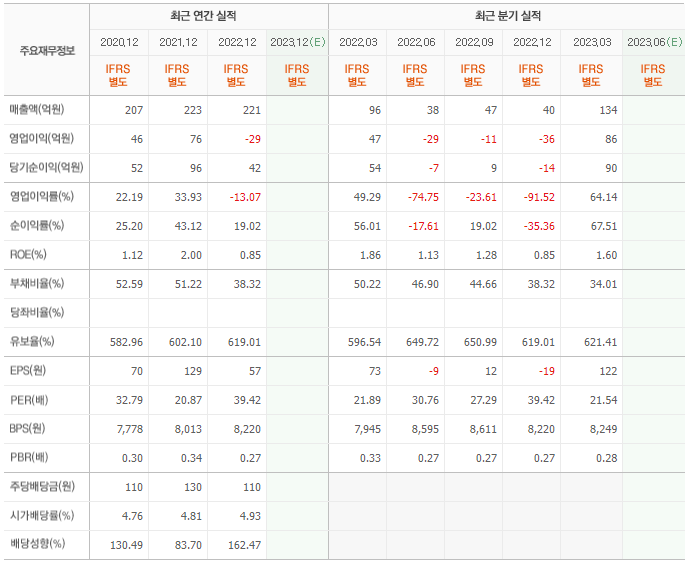Click the PBR(배) row label
The width and height of the screenshot is (689, 563).
[x=29, y=458]
